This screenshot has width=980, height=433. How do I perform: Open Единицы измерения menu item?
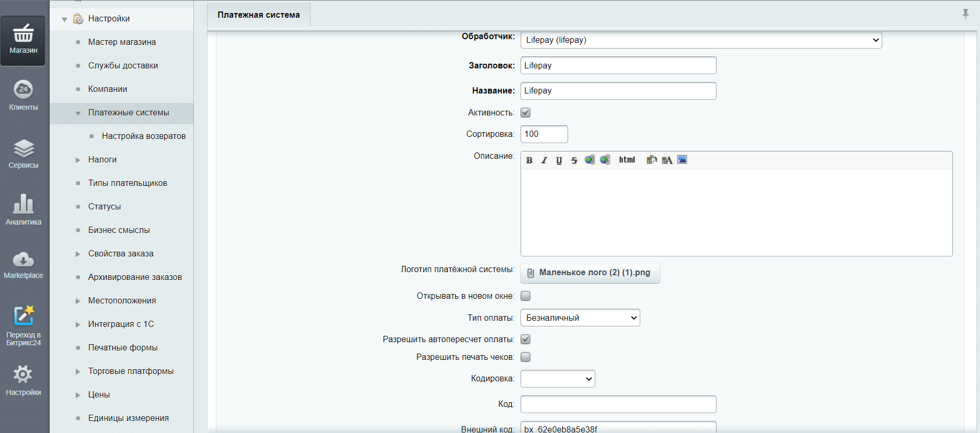point(128,418)
